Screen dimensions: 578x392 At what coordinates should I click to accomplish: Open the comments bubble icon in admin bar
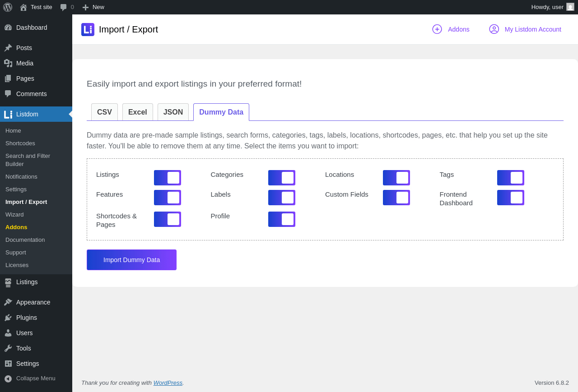[64, 7]
